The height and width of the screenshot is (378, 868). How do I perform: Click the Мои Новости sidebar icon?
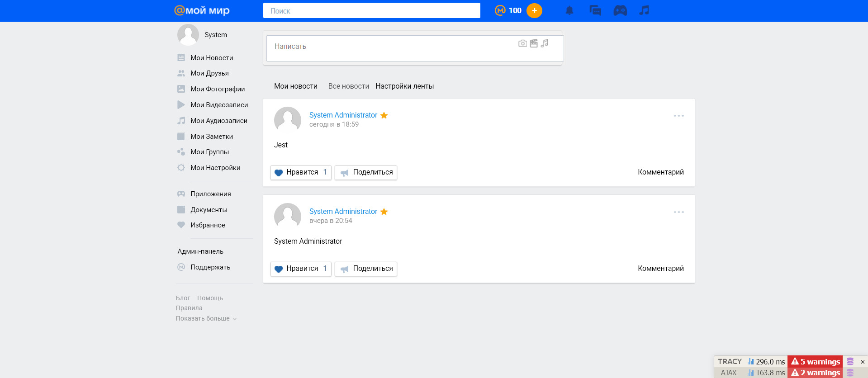tap(181, 58)
